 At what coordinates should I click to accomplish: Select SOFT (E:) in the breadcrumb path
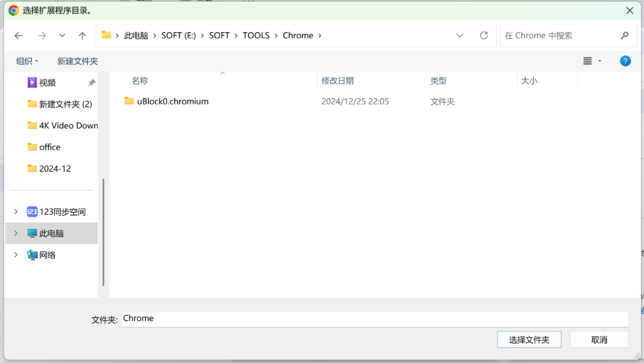point(178,35)
